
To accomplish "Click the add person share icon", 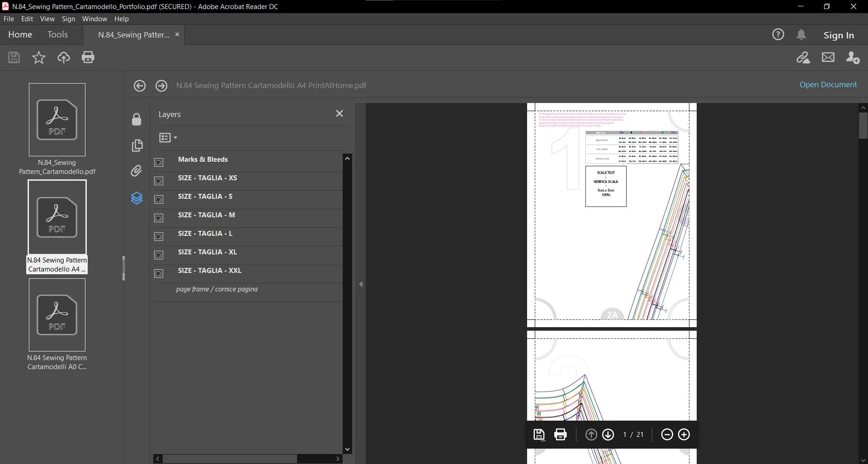I will click(x=853, y=57).
